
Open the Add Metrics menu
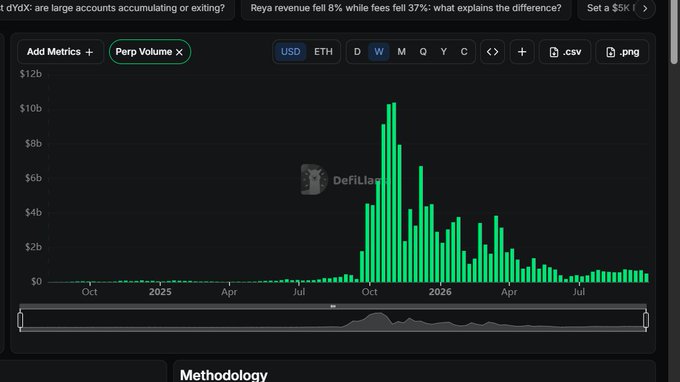[60, 52]
